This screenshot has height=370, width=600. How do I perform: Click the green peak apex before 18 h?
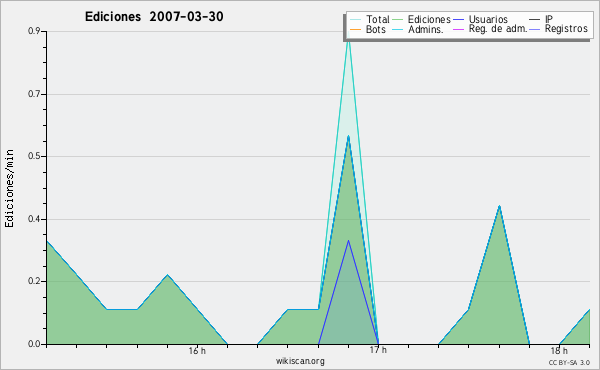(x=499, y=207)
